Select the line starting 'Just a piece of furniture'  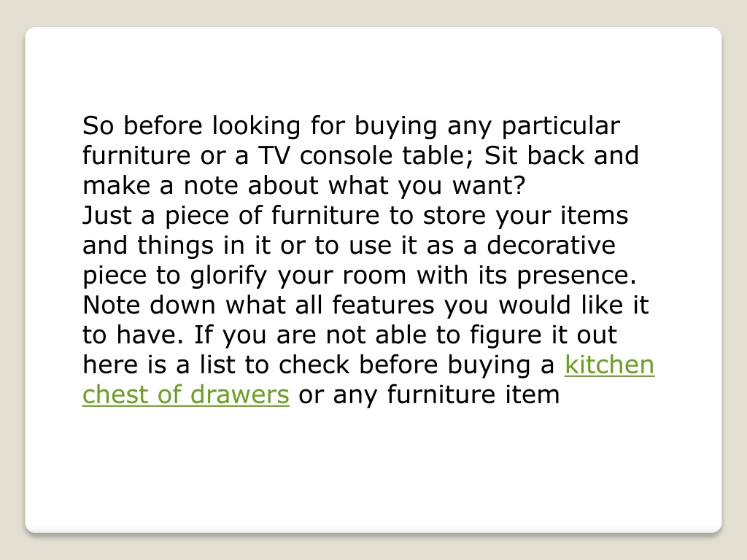(355, 216)
